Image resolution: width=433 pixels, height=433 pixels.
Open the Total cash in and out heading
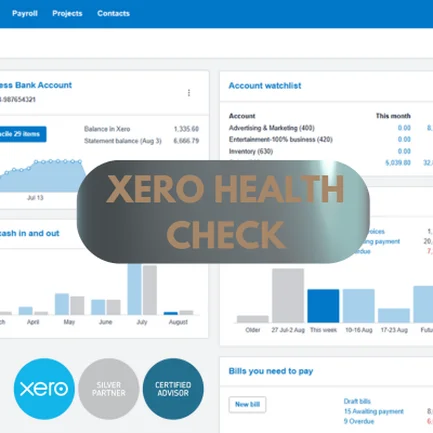pos(30,233)
